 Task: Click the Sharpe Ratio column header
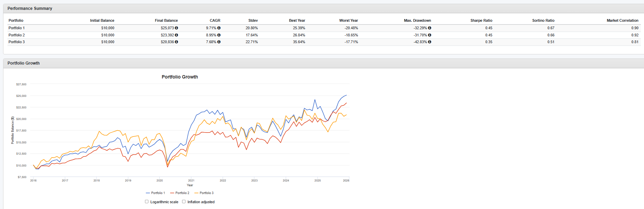(x=481, y=20)
